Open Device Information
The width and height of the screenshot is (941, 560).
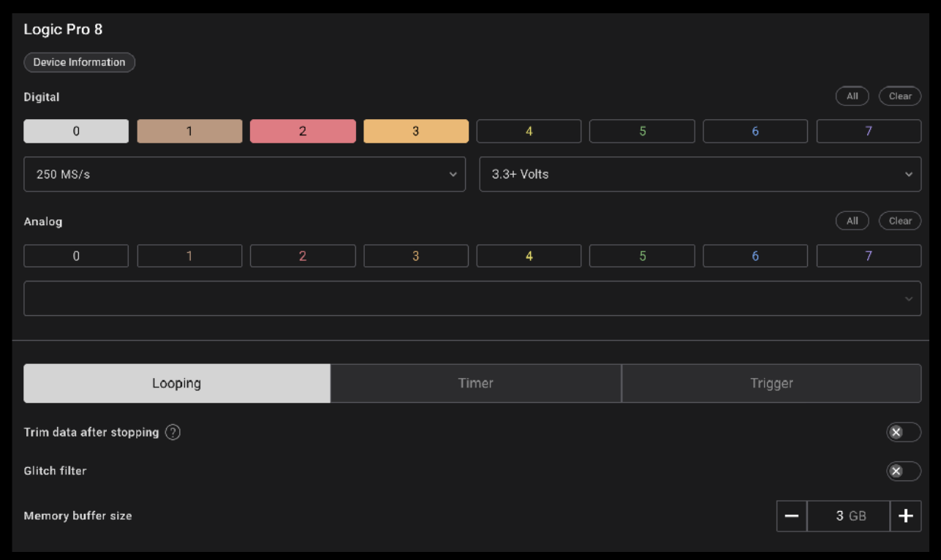click(79, 62)
